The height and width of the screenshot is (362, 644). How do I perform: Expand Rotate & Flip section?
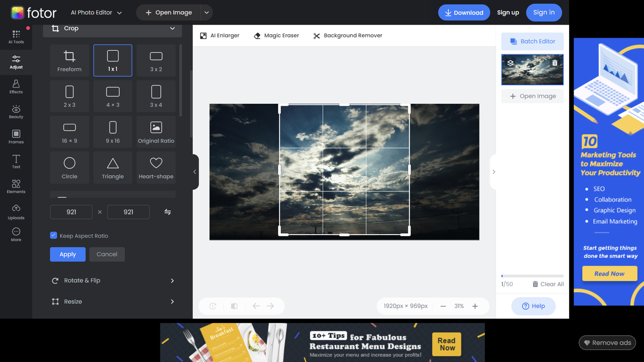pyautogui.click(x=113, y=280)
